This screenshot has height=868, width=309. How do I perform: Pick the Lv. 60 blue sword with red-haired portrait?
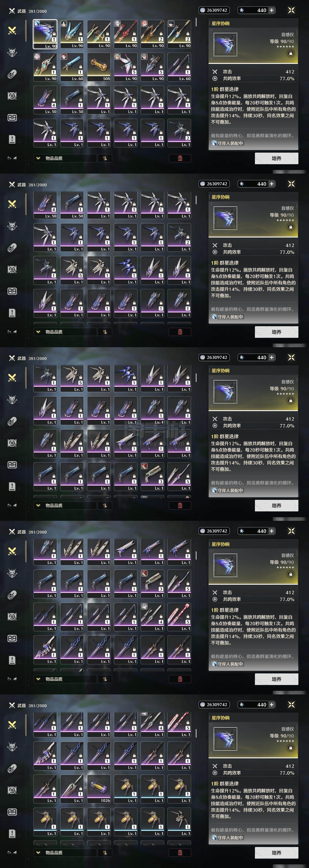[x=72, y=67]
